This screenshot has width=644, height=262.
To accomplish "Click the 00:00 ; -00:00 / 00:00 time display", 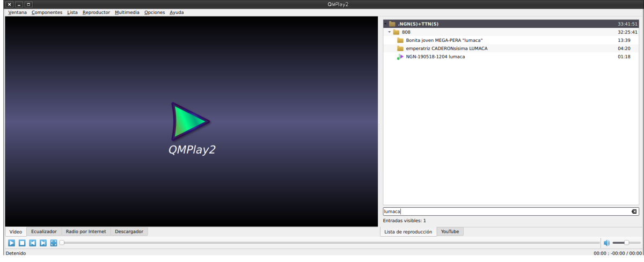I will (617, 253).
